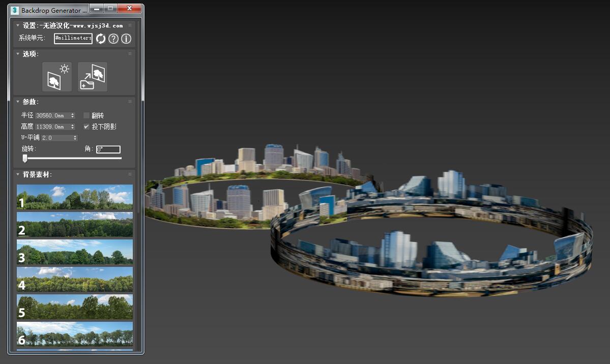Click the 高度 height spinner arrows

pos(73,127)
